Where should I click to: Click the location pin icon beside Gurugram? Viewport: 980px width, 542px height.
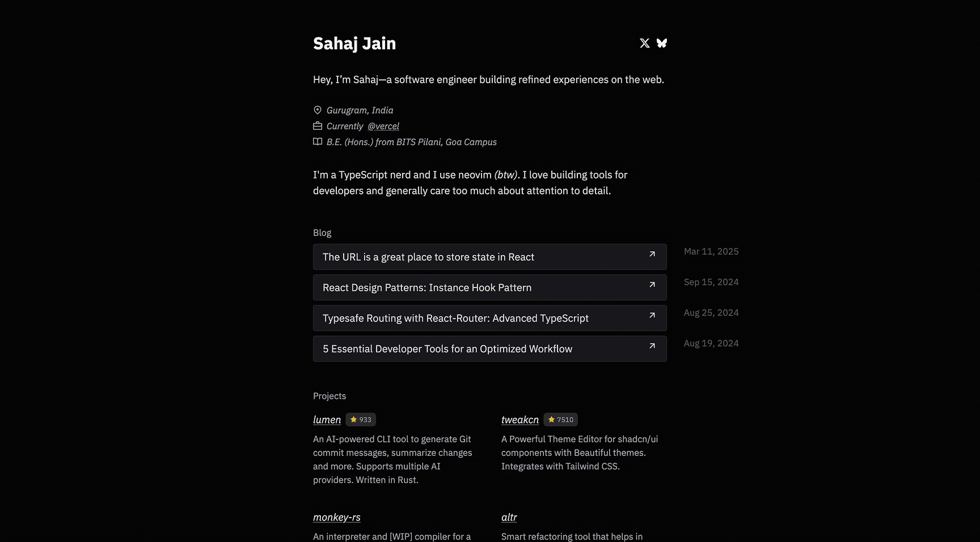(318, 110)
